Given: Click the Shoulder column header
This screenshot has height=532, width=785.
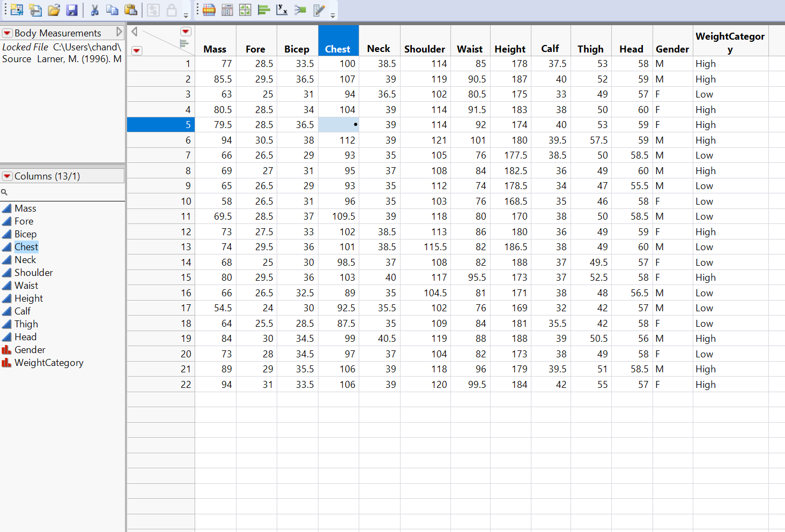Looking at the screenshot, I should pyautogui.click(x=425, y=41).
